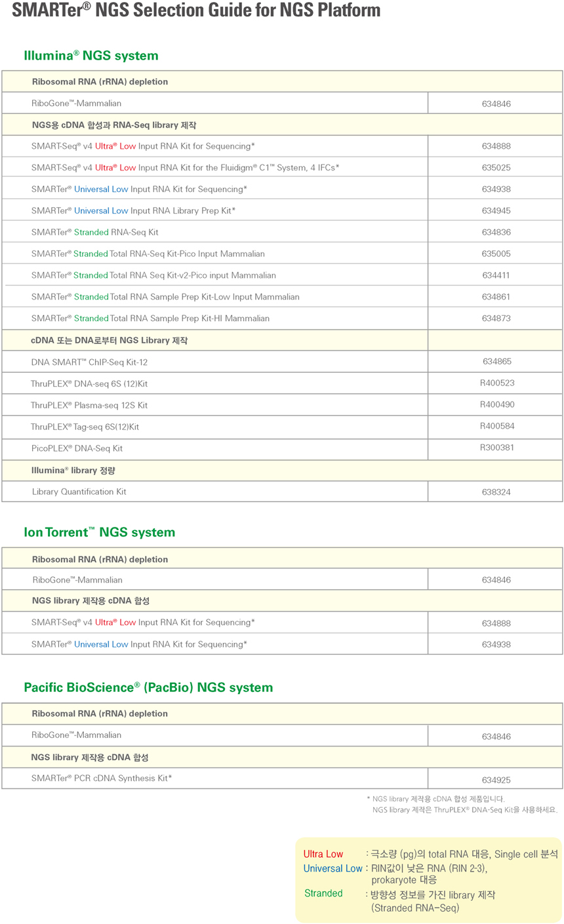Click catalog number 634411
The width and height of the screenshot is (564, 924).
(x=496, y=276)
